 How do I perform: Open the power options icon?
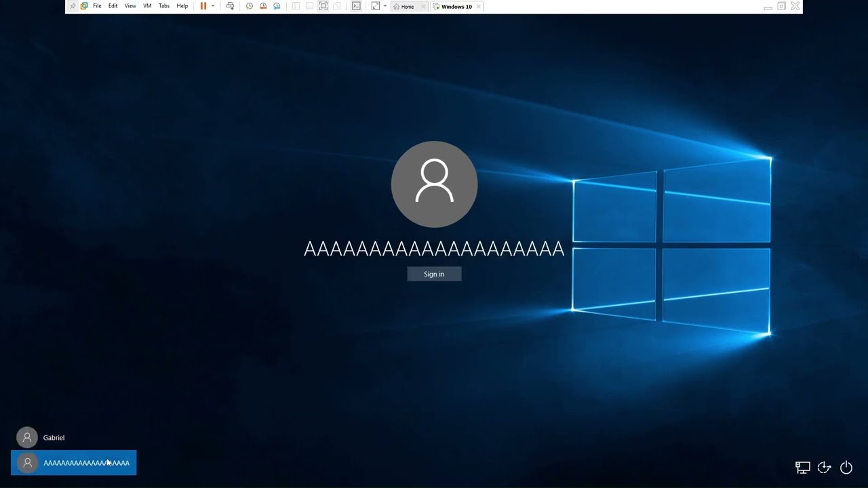point(846,467)
